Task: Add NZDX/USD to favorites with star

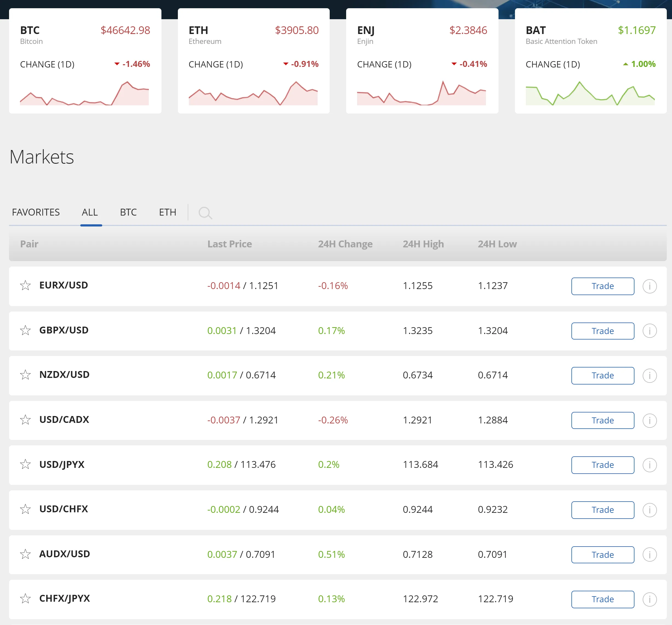Action: [25, 375]
